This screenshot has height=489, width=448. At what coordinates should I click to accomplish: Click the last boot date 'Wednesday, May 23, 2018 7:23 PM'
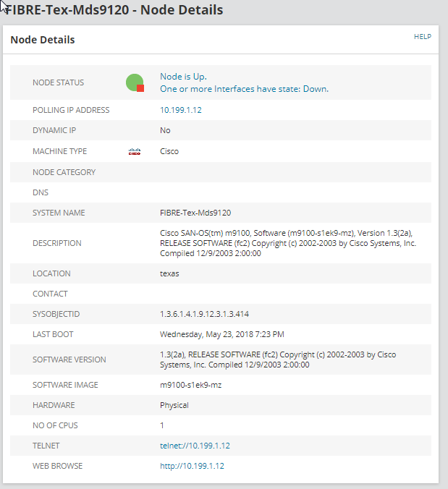(x=222, y=334)
